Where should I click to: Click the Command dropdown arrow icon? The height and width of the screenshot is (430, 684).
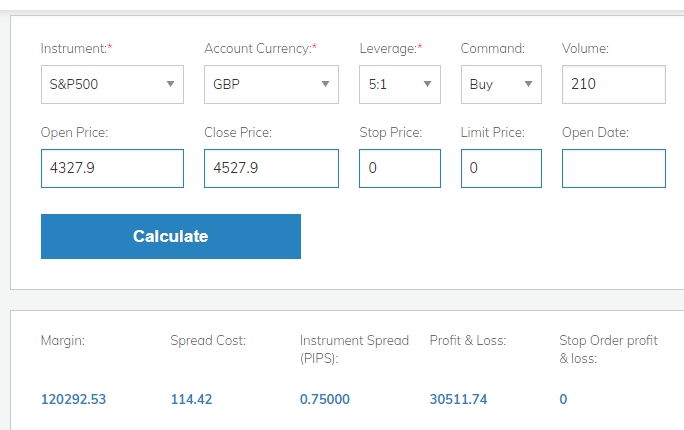click(x=528, y=84)
